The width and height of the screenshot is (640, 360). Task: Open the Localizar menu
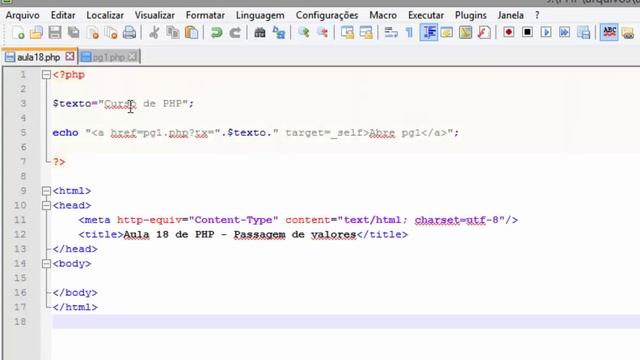[x=105, y=15]
